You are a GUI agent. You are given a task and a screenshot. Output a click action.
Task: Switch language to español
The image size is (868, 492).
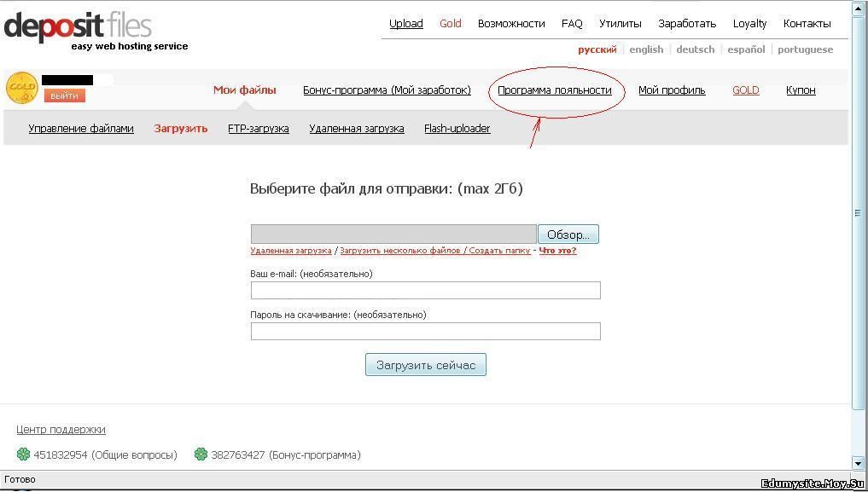[x=746, y=49]
